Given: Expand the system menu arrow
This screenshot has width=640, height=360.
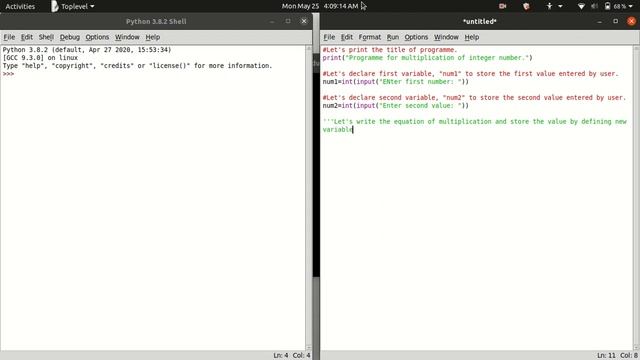Looking at the screenshot, I should [x=631, y=7].
